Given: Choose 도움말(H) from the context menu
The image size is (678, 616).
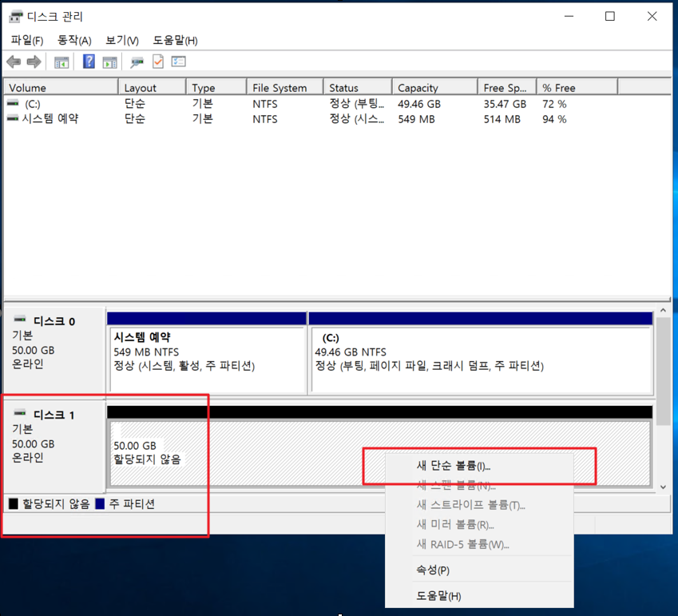Looking at the screenshot, I should [479, 596].
